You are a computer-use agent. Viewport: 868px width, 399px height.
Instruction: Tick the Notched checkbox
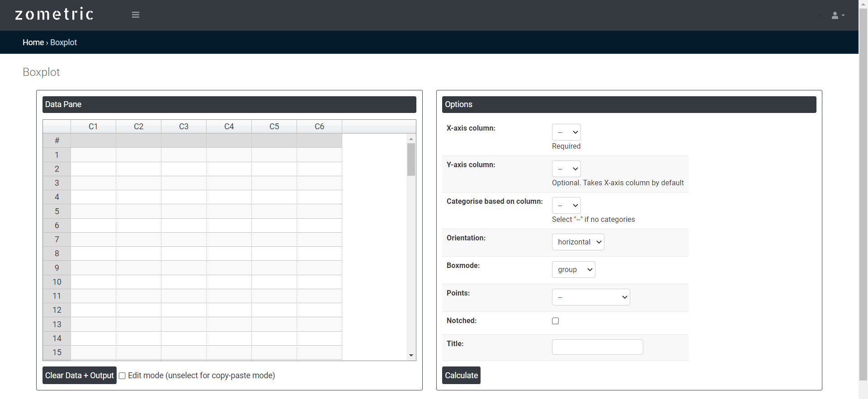pyautogui.click(x=555, y=321)
